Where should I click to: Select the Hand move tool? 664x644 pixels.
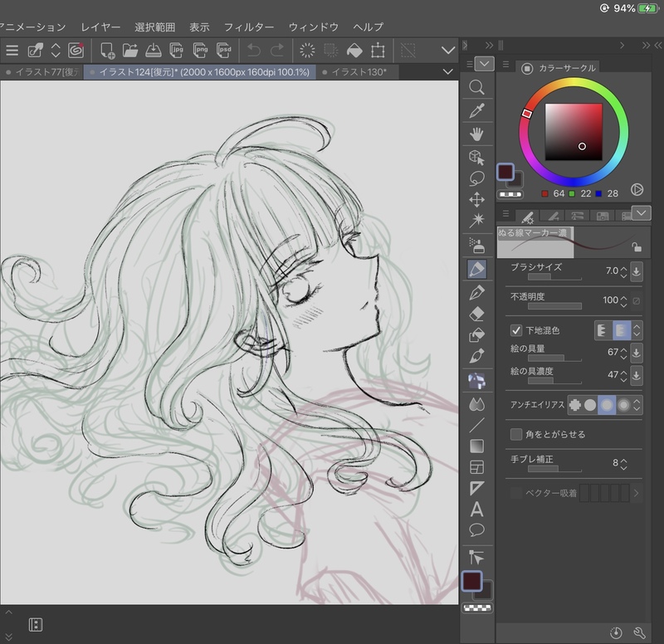pos(477,134)
